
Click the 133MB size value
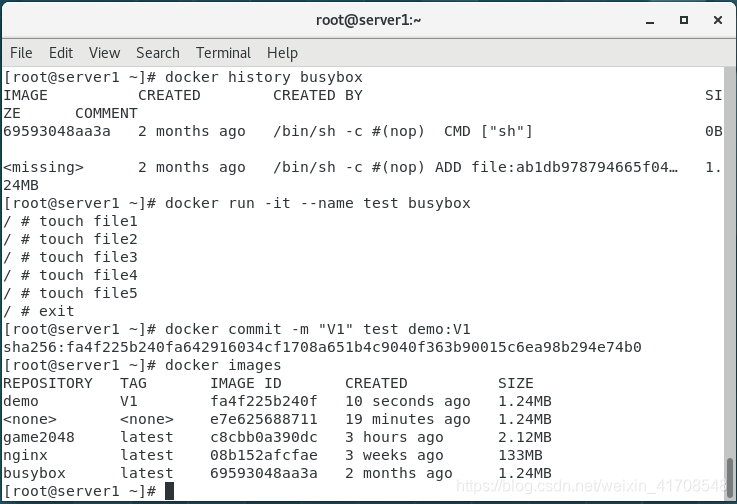click(520, 455)
